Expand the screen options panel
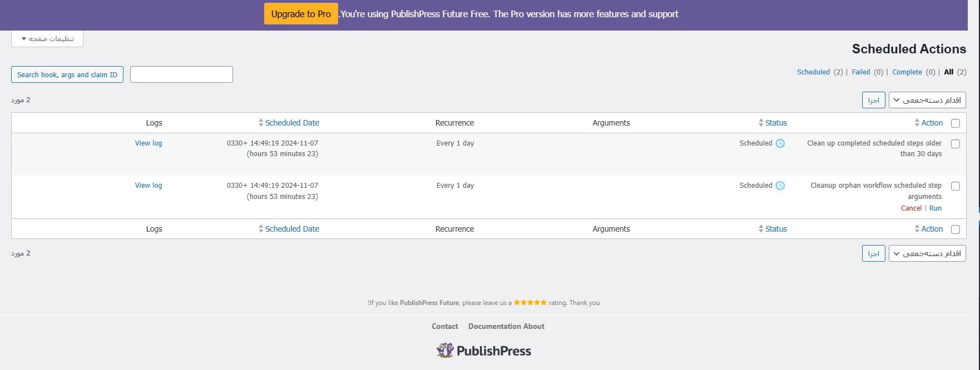980x370 pixels. (47, 39)
